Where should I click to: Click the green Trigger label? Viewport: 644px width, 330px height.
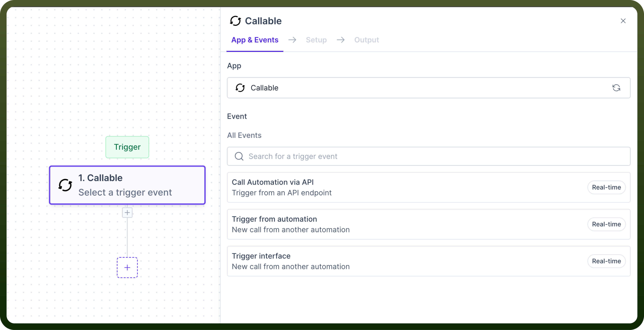(127, 147)
